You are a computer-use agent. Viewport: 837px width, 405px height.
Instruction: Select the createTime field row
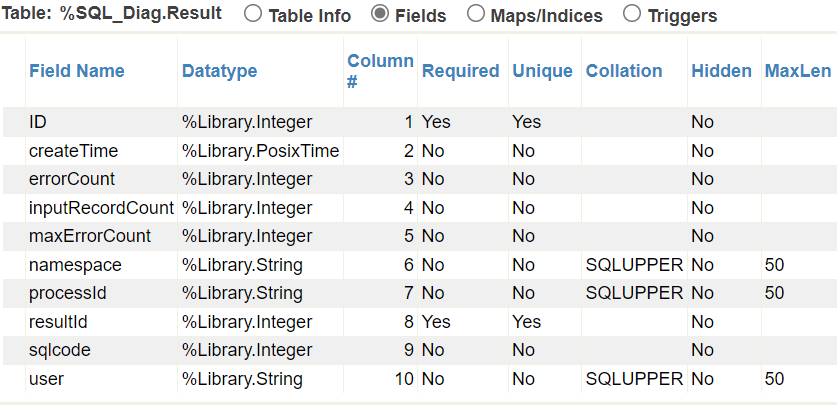(74, 151)
